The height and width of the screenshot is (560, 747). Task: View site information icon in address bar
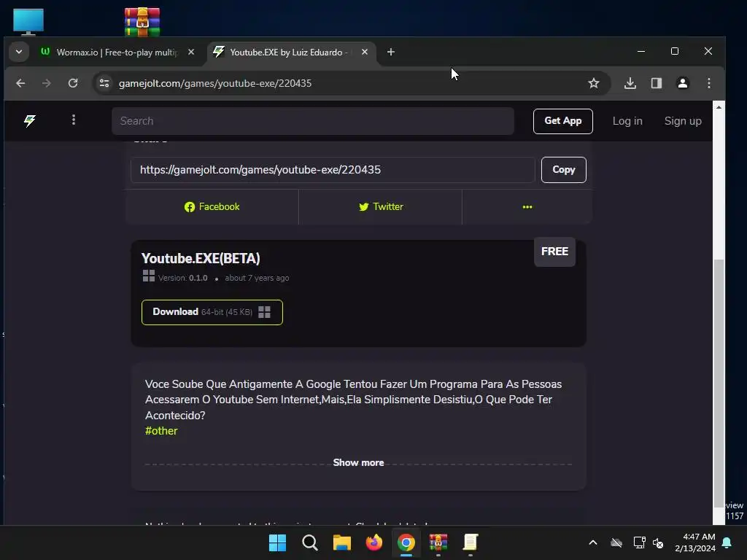[x=104, y=83]
